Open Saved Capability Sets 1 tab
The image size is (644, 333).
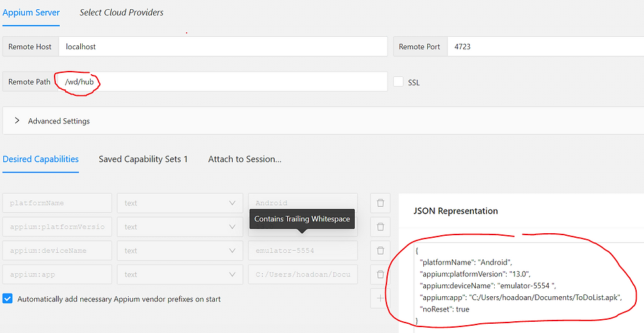(143, 160)
